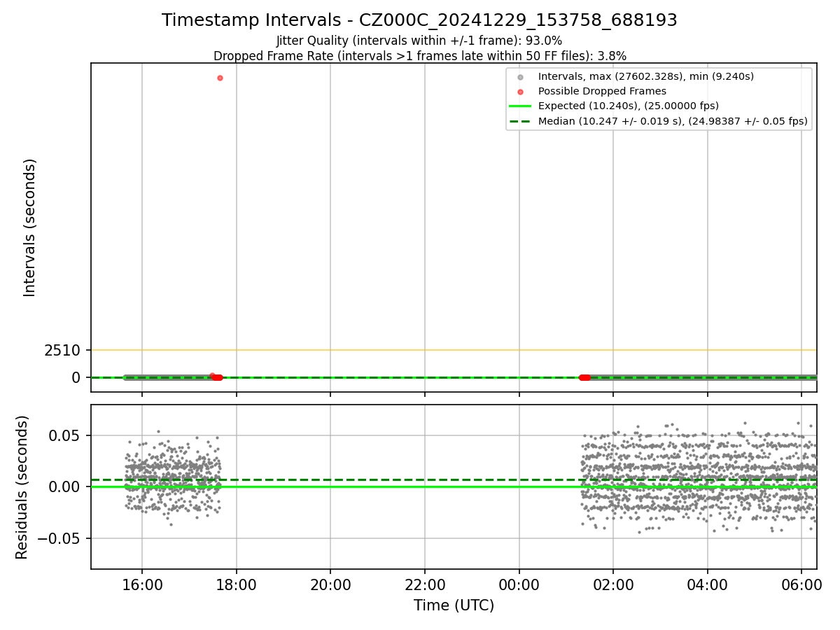
Task: Click legend entry "Expected (10.240s), (25.00000 fps)"
Action: click(628, 106)
